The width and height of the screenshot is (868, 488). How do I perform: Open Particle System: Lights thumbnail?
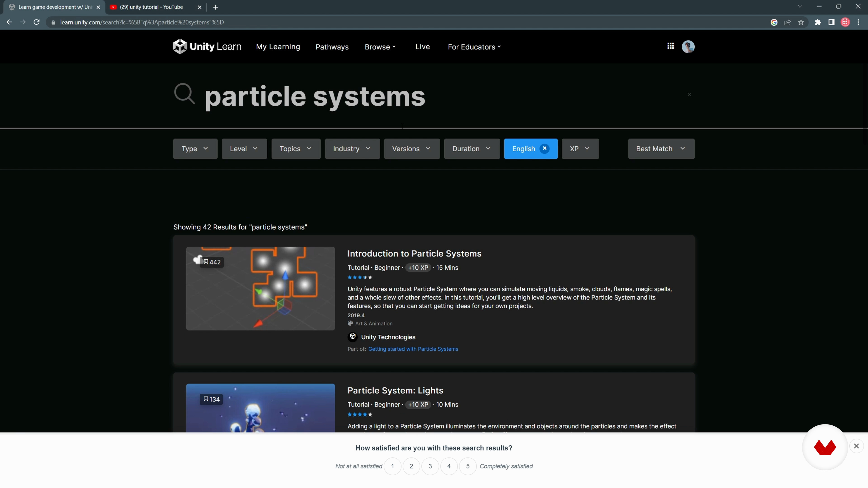[x=260, y=408]
